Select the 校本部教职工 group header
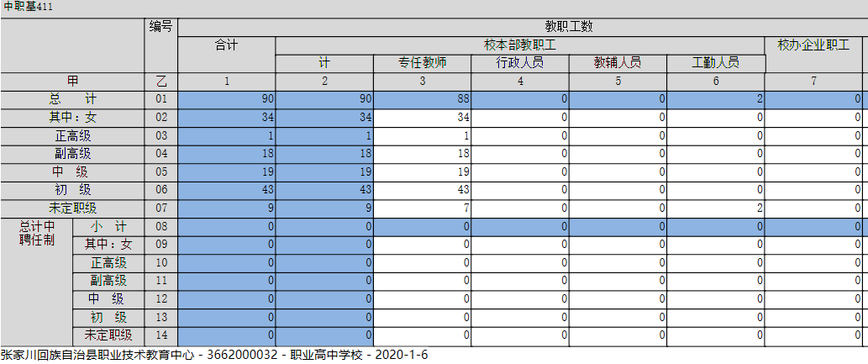 [x=520, y=45]
